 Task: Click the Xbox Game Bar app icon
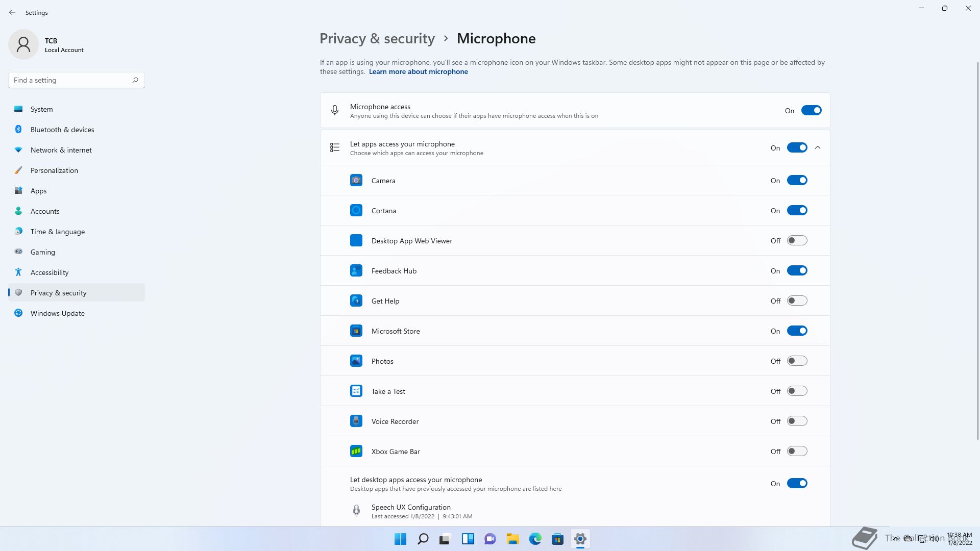pyautogui.click(x=356, y=451)
